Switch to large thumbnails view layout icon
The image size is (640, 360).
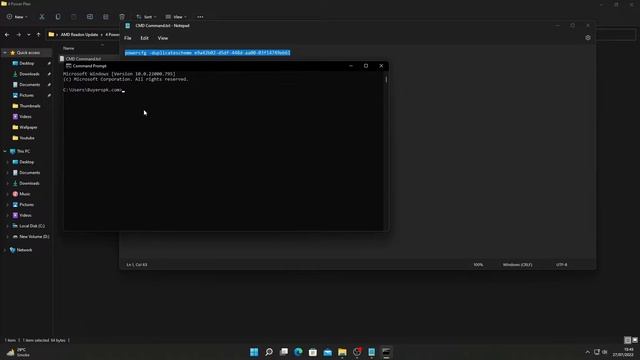pyautogui.click(x=635, y=340)
